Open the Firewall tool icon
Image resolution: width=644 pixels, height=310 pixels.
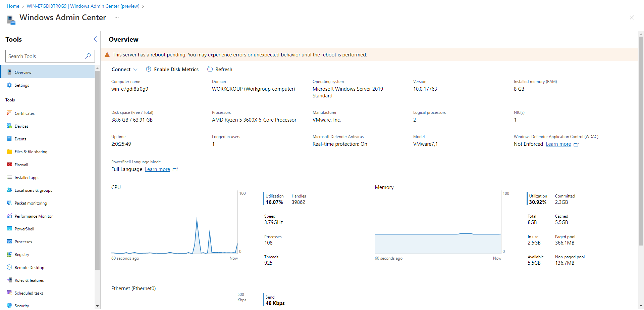(9, 165)
